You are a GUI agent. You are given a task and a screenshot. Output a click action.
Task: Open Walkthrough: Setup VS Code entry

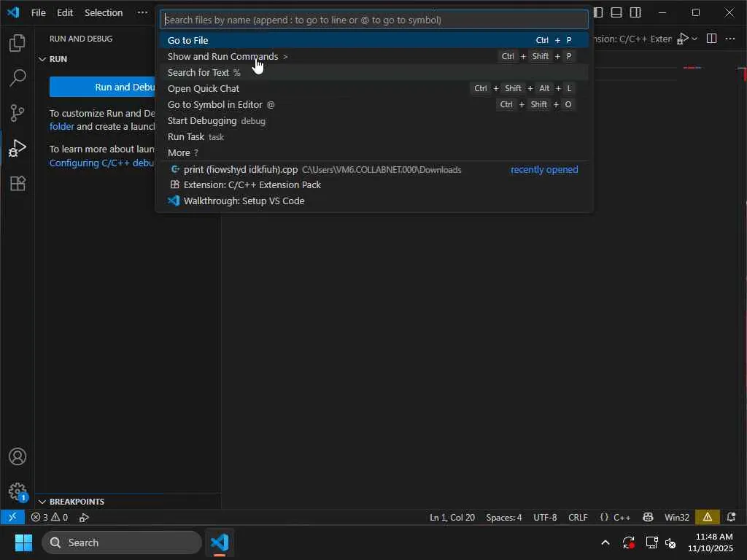(x=374, y=201)
